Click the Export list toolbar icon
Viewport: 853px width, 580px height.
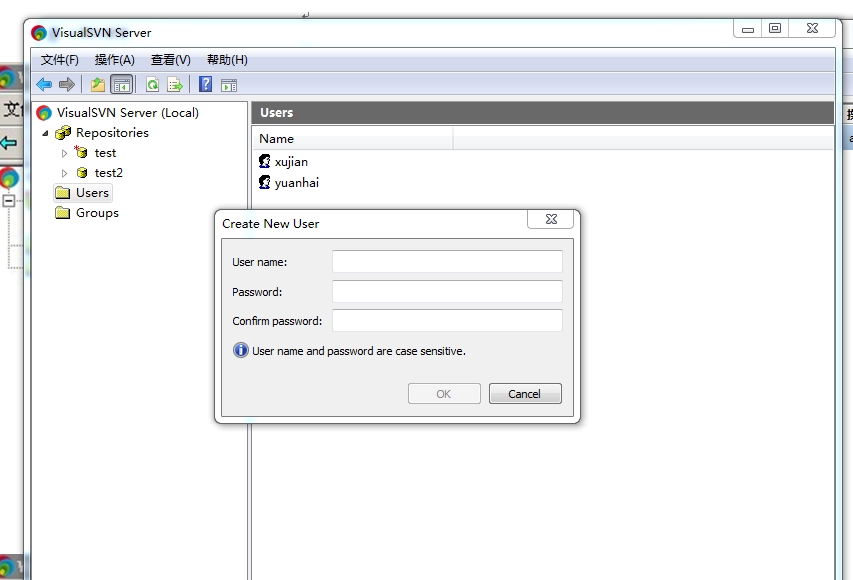pyautogui.click(x=175, y=84)
